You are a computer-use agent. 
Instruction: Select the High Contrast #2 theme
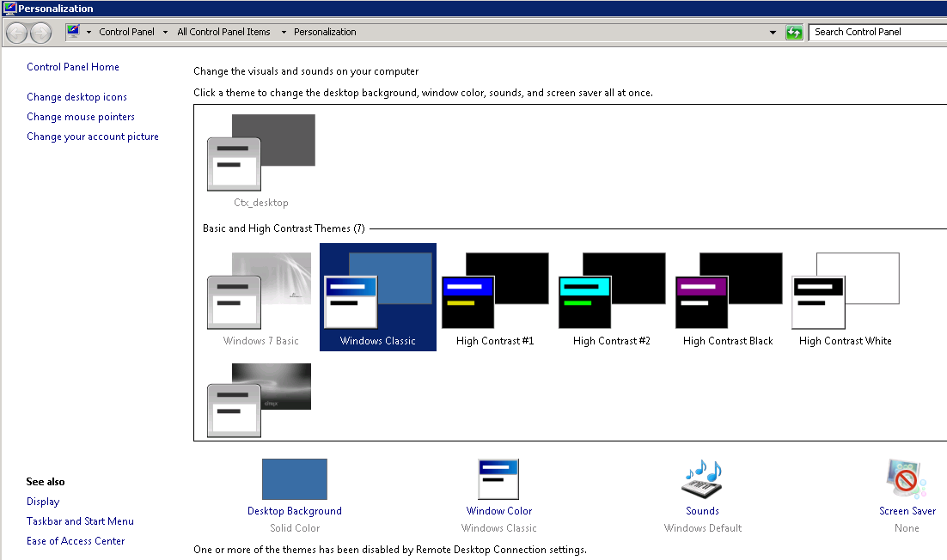[612, 292]
